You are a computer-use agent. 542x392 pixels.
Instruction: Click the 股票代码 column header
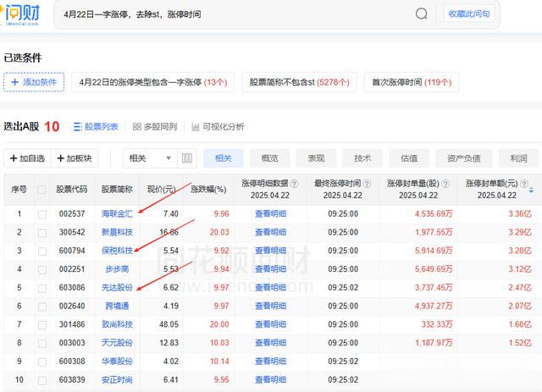pos(71,190)
